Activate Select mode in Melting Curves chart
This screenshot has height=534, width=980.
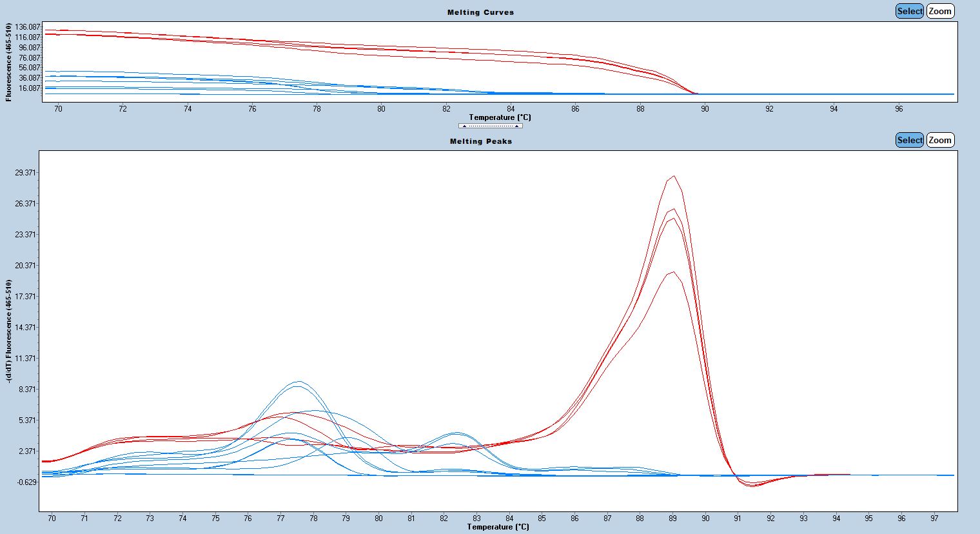pyautogui.click(x=909, y=11)
